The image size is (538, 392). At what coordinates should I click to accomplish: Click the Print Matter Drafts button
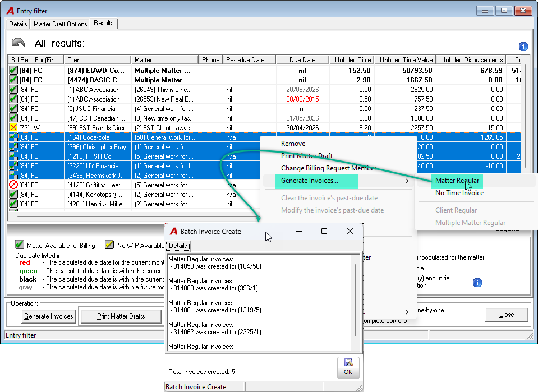[121, 316]
